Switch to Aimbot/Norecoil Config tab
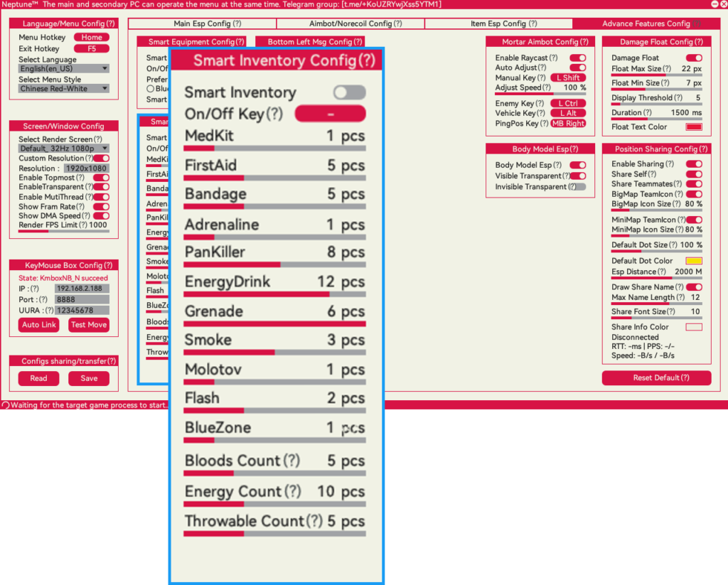728x585 pixels. pos(350,23)
